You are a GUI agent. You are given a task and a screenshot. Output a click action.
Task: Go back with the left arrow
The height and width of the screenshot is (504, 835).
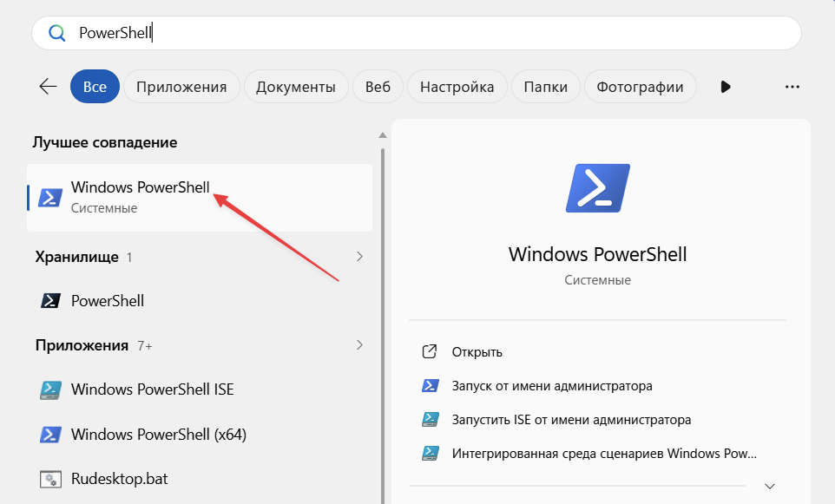pos(48,86)
